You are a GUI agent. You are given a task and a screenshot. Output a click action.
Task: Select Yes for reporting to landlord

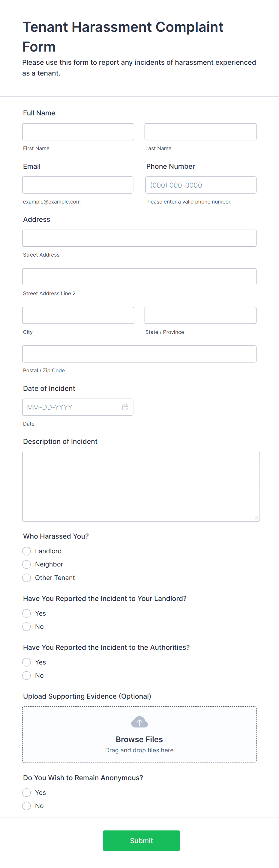coord(26,613)
